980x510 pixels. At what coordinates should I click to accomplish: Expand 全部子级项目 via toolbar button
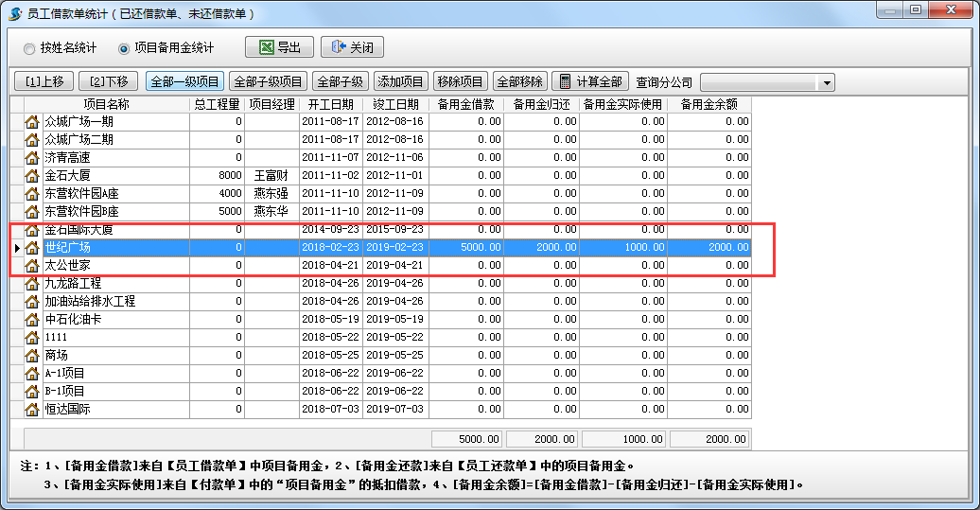pyautogui.click(x=268, y=82)
